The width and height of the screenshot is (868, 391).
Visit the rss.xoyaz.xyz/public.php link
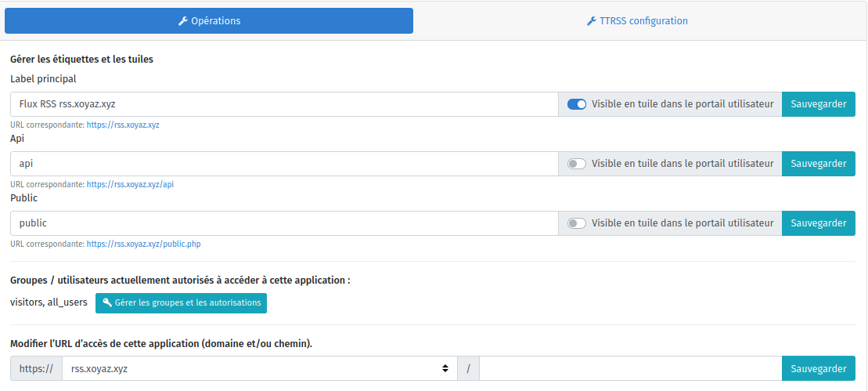click(143, 244)
